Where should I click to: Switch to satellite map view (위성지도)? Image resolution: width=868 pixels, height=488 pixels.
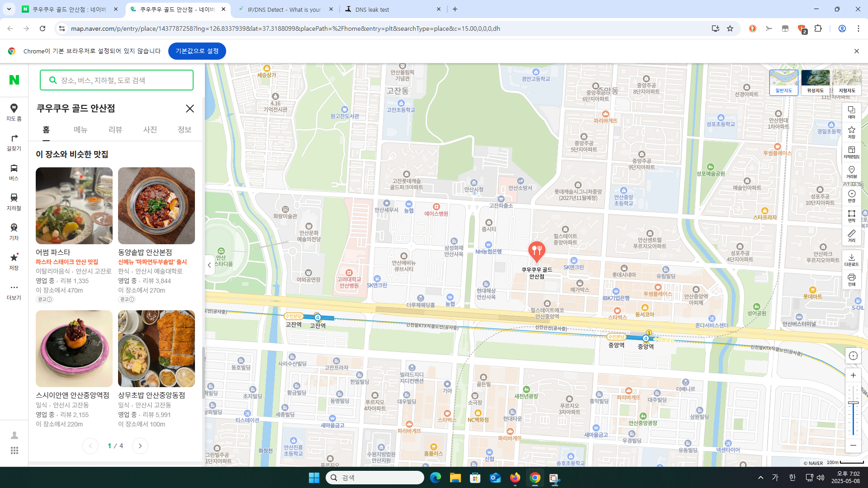pyautogui.click(x=816, y=81)
